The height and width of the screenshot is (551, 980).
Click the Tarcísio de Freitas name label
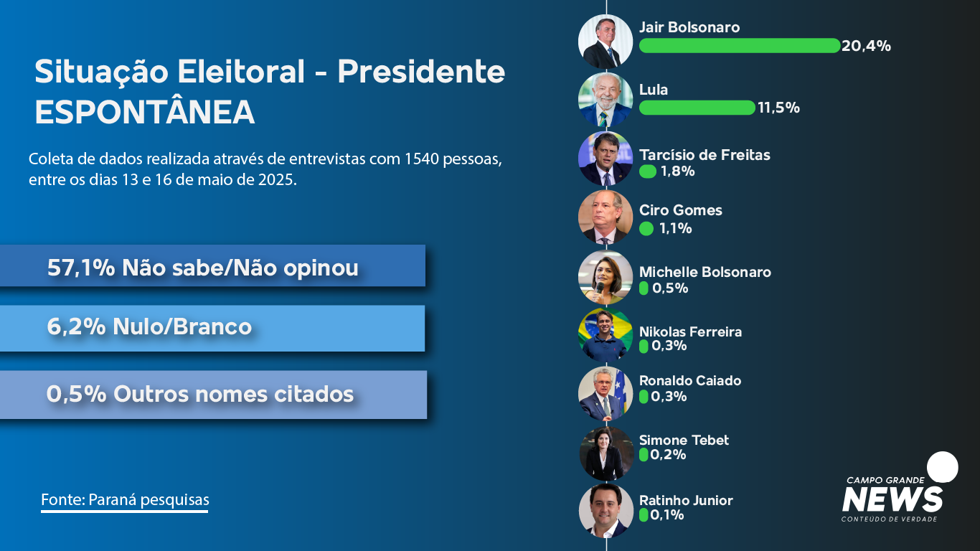coord(705,155)
